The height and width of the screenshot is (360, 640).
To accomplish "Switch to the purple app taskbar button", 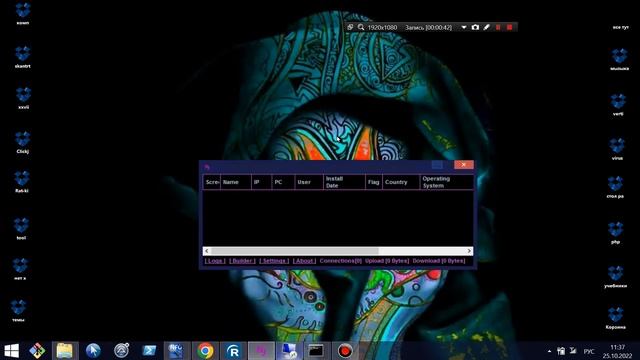I will click(261, 351).
